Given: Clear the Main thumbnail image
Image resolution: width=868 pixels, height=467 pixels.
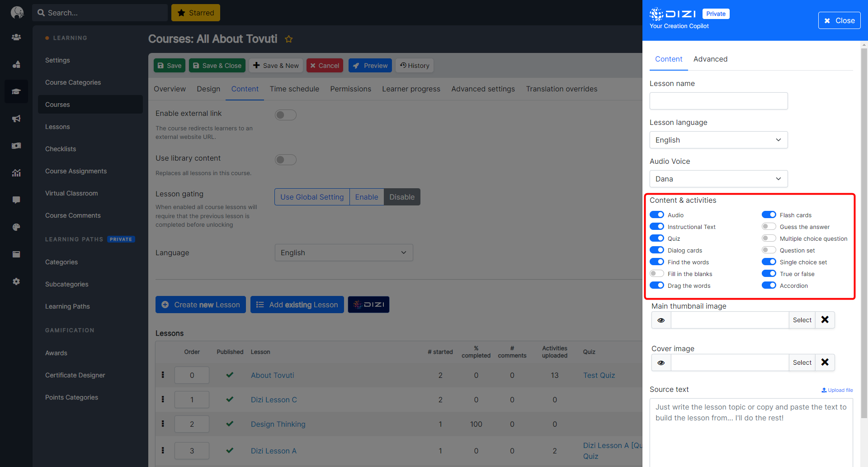Looking at the screenshot, I should (x=825, y=320).
